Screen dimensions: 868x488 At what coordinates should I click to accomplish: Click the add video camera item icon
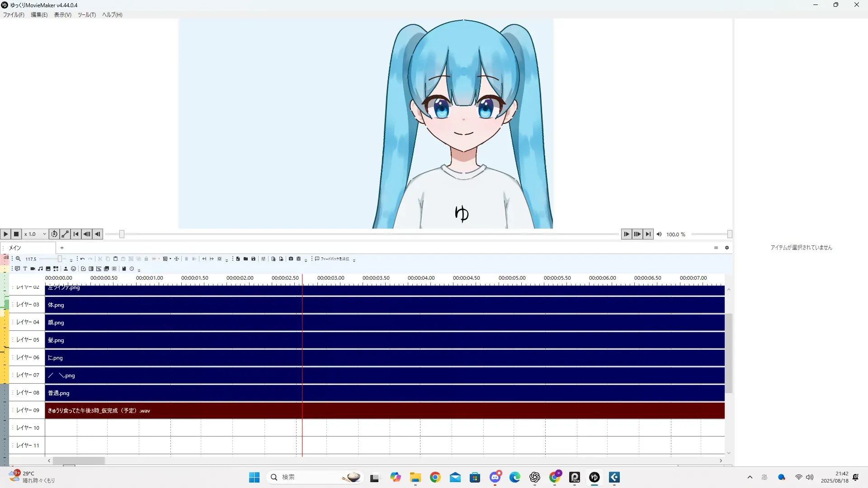point(33,269)
